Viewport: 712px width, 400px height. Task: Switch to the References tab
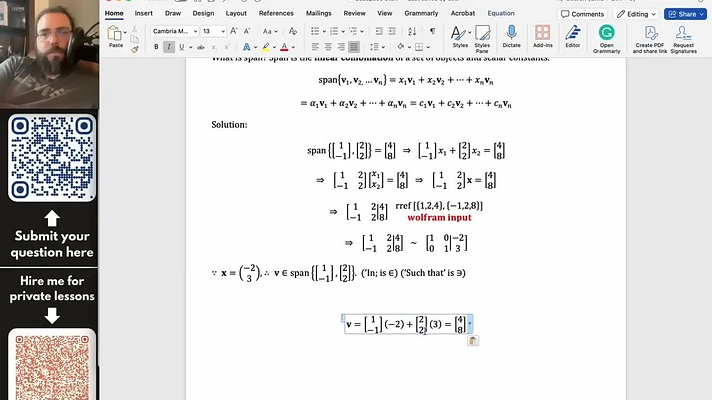(276, 13)
